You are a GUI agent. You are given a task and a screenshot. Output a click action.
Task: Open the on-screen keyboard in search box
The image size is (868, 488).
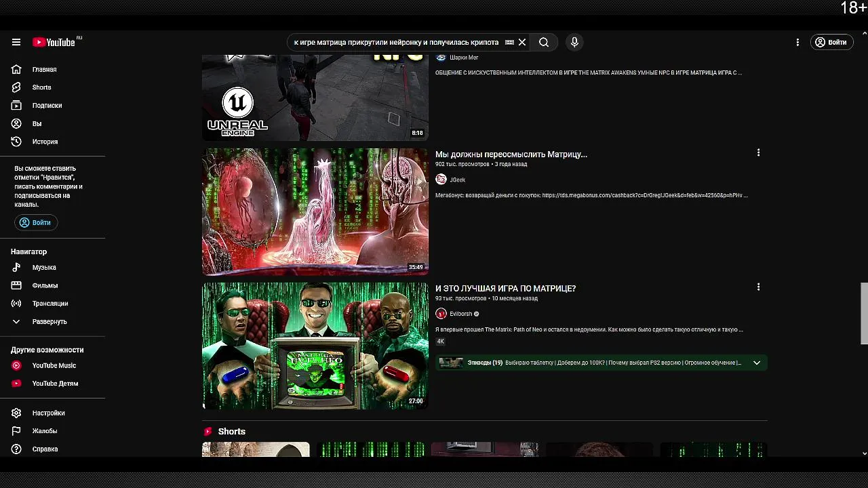(509, 42)
